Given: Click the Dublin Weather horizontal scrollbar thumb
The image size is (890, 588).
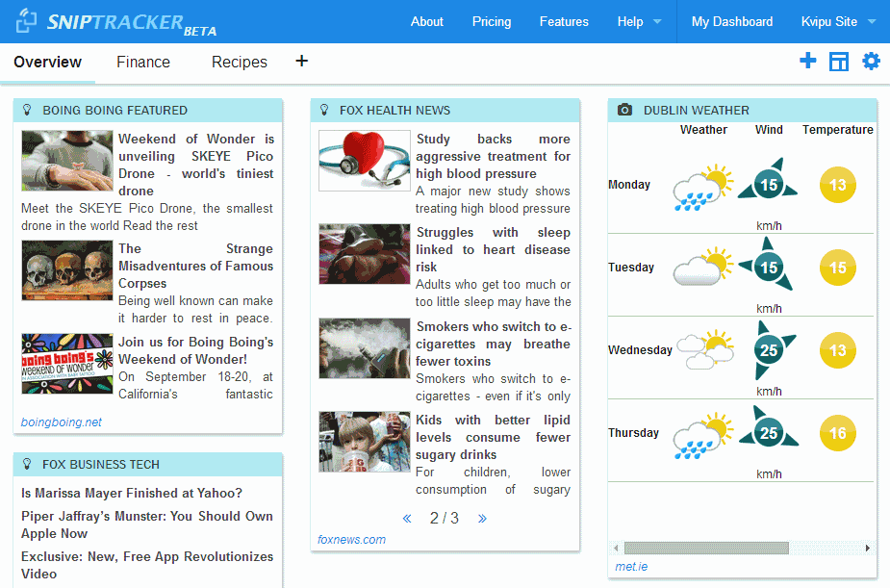Looking at the screenshot, I should [x=706, y=548].
